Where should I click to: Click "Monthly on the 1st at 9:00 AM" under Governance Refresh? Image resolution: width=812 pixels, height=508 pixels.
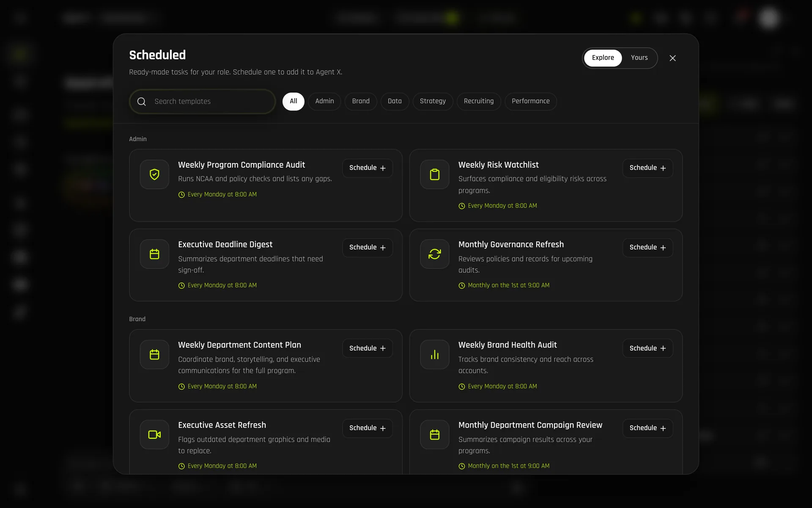click(508, 285)
